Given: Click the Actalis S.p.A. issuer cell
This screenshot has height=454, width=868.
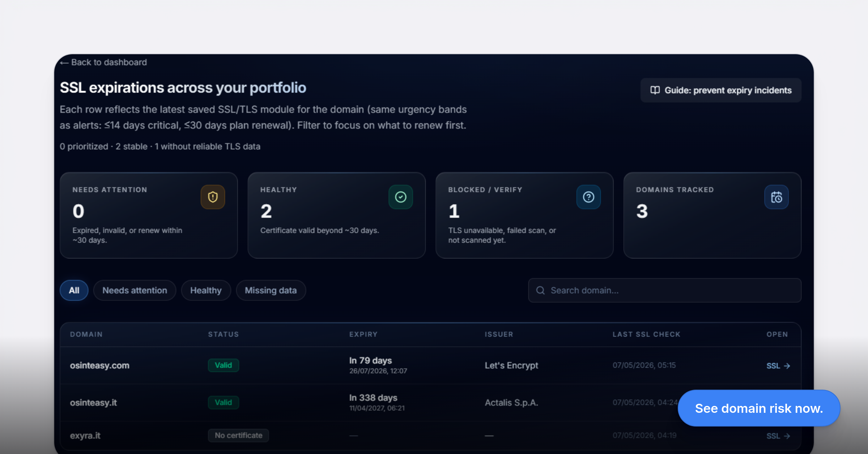Looking at the screenshot, I should click(511, 403).
